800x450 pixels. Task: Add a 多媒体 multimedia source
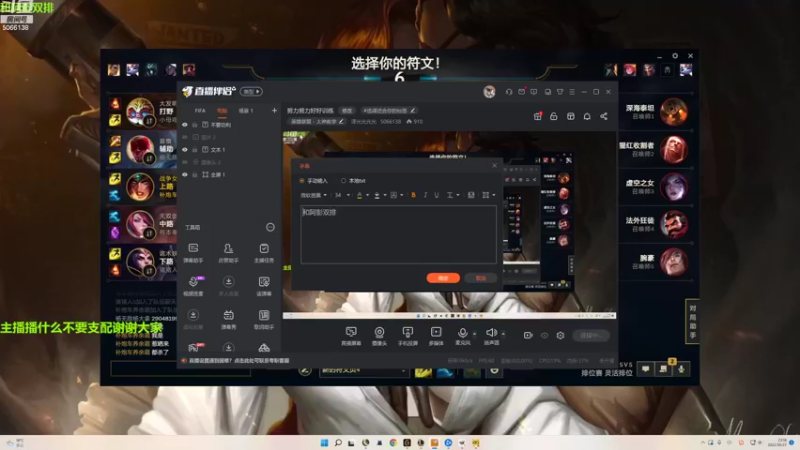[x=436, y=336]
